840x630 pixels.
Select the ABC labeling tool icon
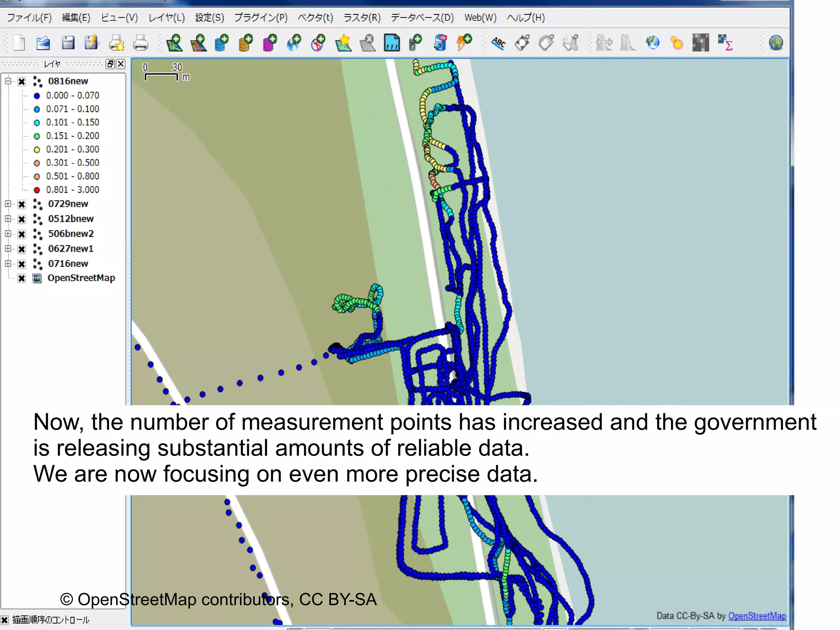498,43
